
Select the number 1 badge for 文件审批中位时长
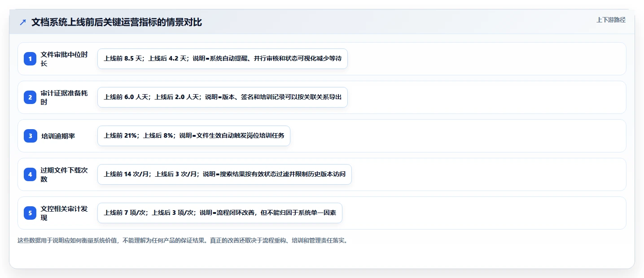30,59
